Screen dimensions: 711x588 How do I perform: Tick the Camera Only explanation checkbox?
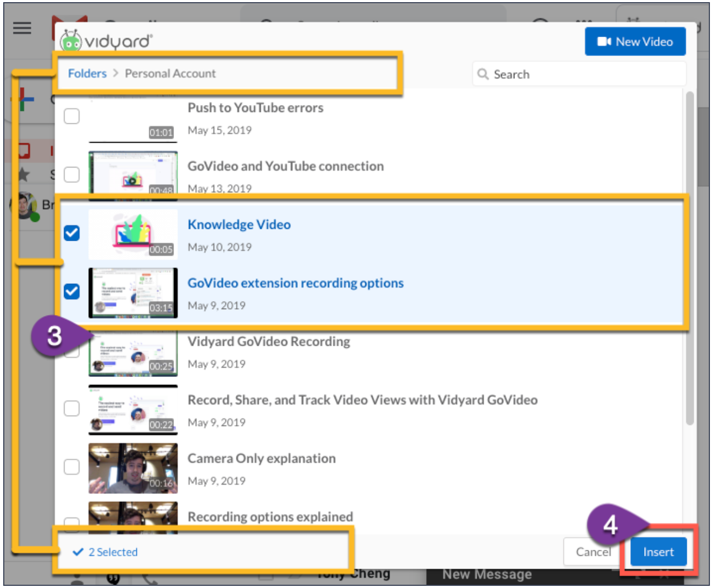click(72, 467)
